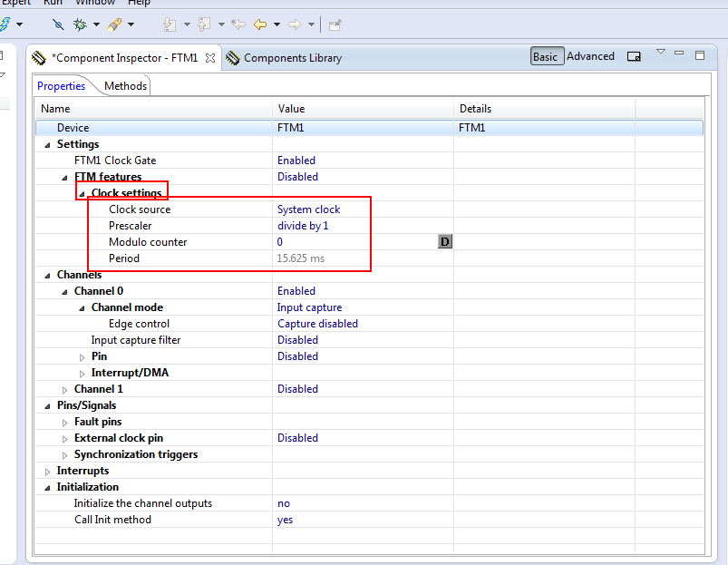Click the FTM1 Clock Gate value Enabled
This screenshot has width=728, height=565.
296,161
